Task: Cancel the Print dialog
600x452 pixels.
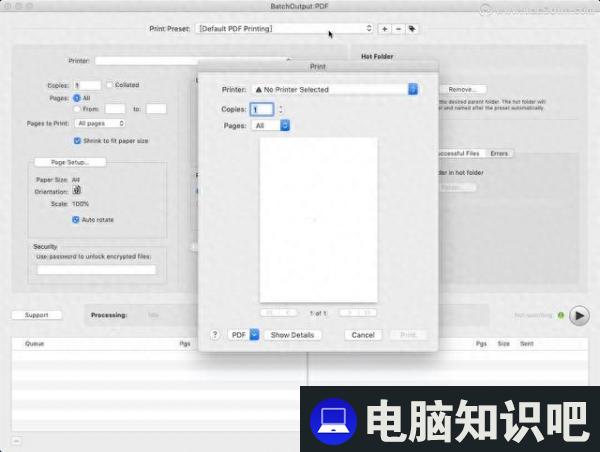Action: [x=363, y=335]
